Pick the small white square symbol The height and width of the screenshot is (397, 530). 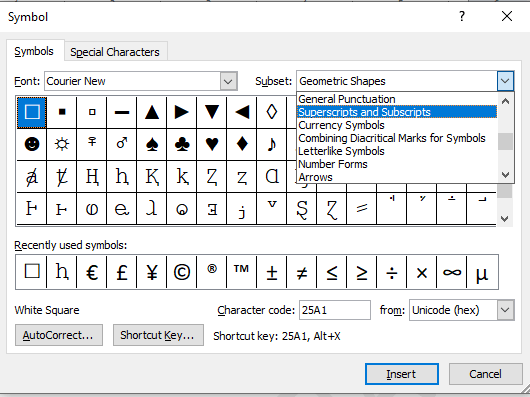(x=92, y=112)
